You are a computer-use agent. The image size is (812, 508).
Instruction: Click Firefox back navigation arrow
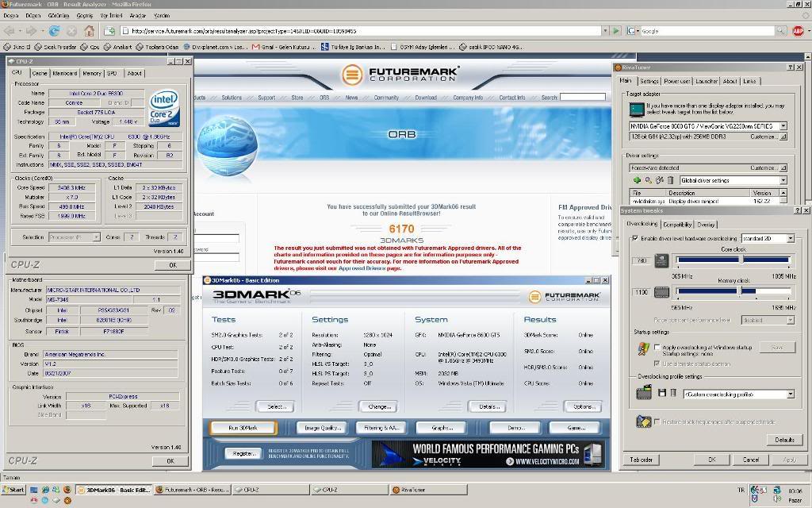point(10,31)
